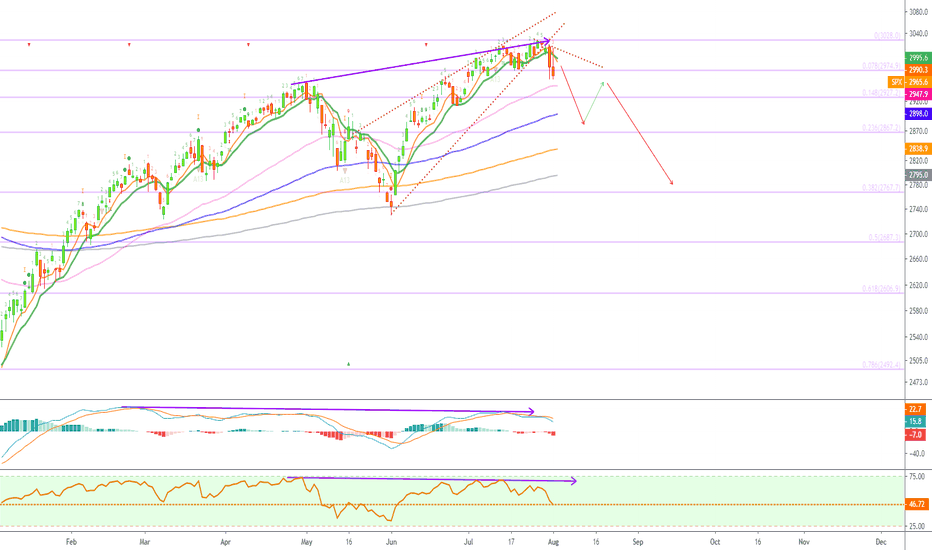This screenshot has height=550, width=932.
Task: Select the 0(3028.0) Fibonacci level label
Action: (x=887, y=36)
